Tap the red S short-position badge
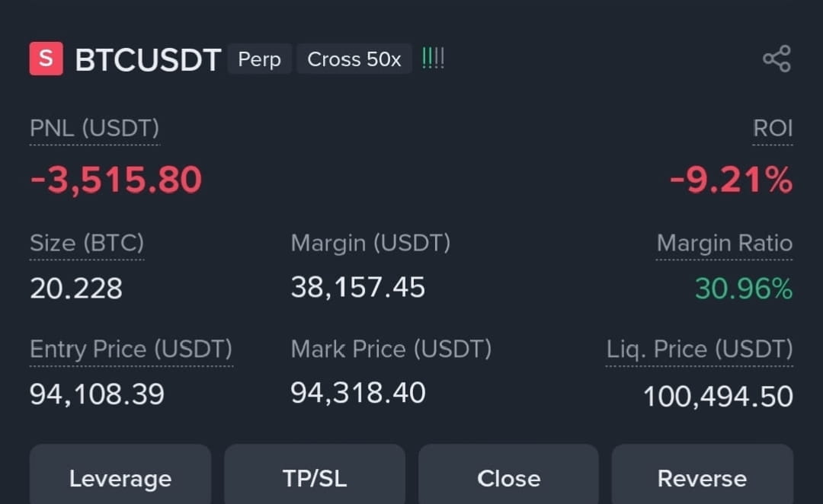This screenshot has height=504, width=823. tap(46, 58)
